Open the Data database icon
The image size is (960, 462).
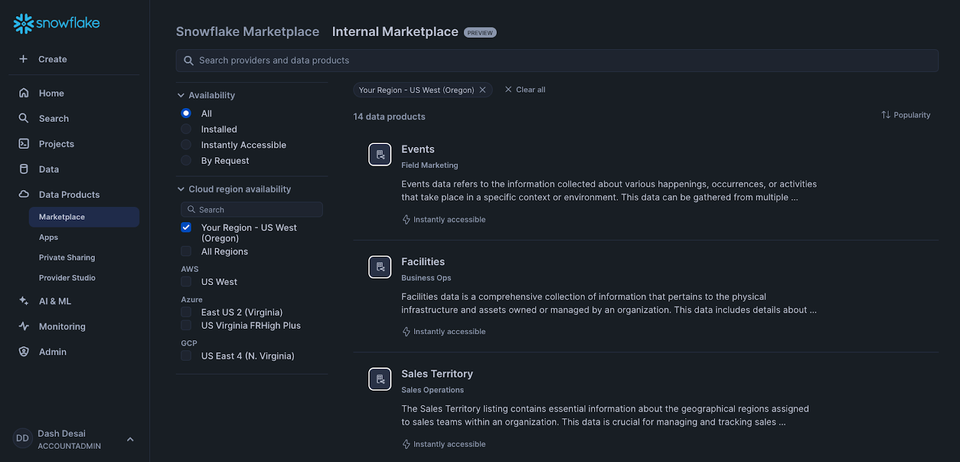click(x=24, y=170)
